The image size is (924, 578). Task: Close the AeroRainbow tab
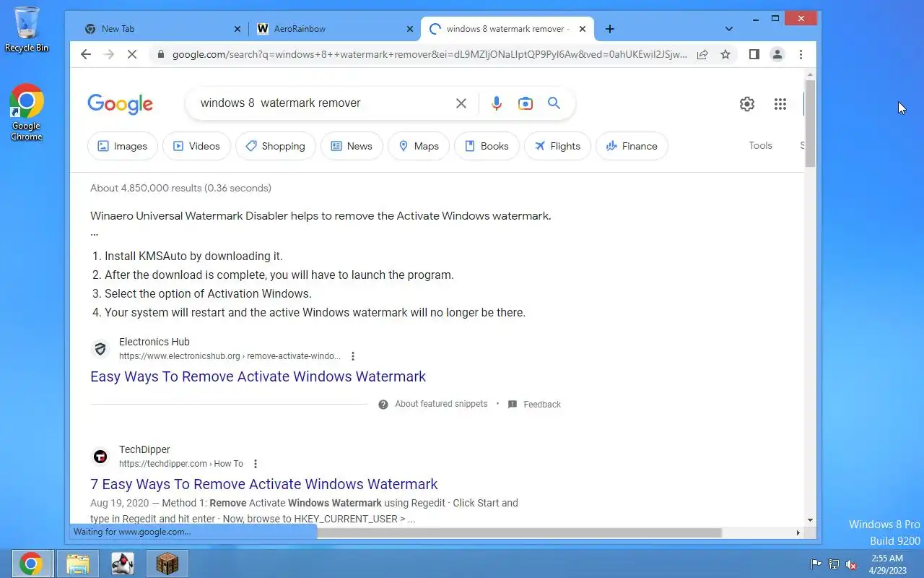pyautogui.click(x=410, y=29)
